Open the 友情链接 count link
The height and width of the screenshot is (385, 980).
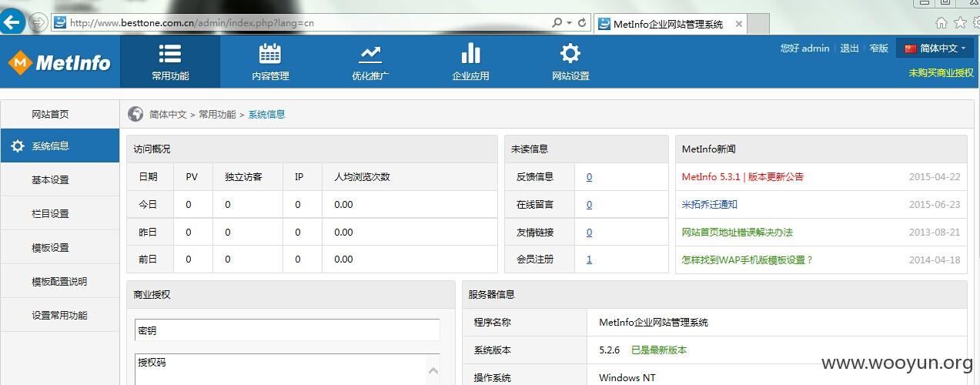589,232
